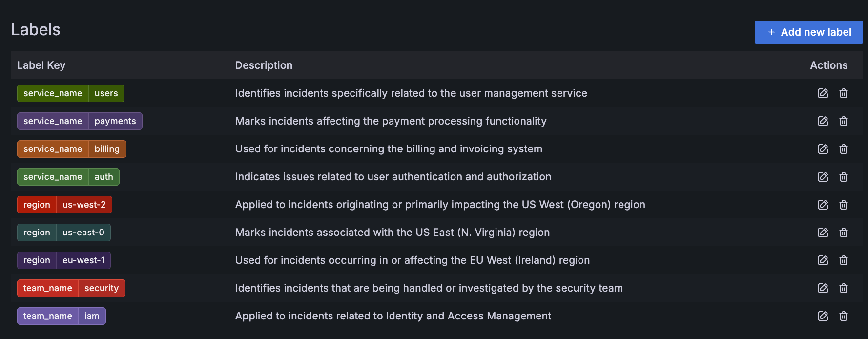Click the Label Key column header
The height and width of the screenshot is (339, 868).
tap(41, 65)
